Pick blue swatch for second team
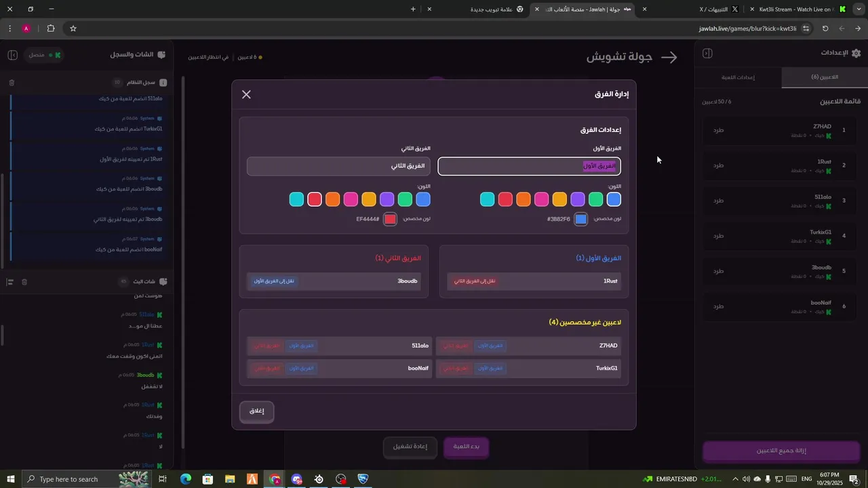Viewport: 868px width, 488px height. (x=423, y=199)
